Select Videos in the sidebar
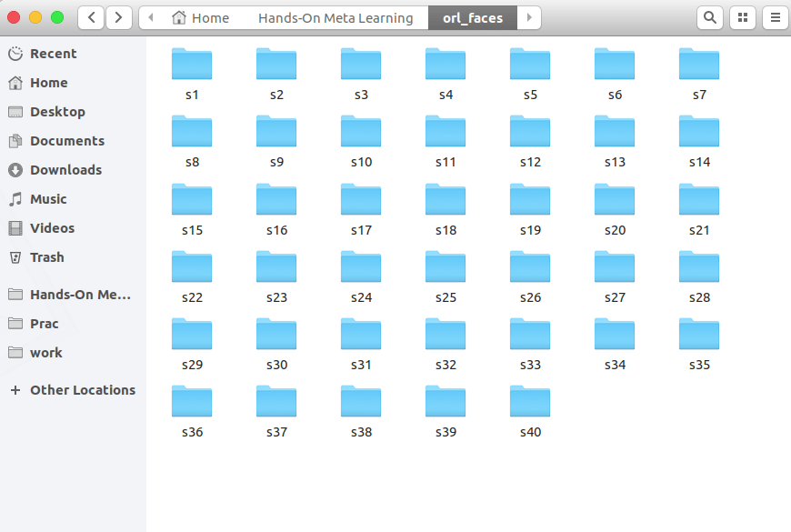The width and height of the screenshot is (791, 532). [52, 228]
